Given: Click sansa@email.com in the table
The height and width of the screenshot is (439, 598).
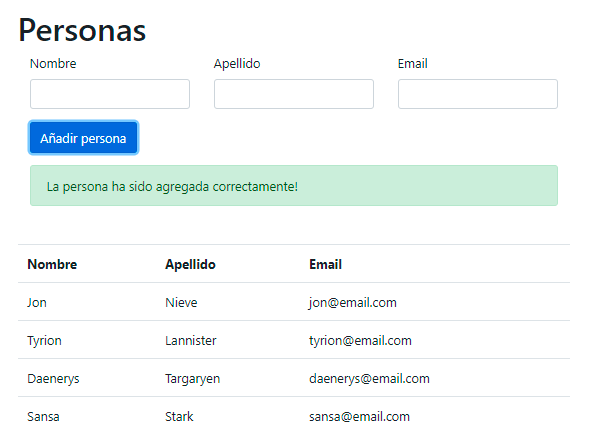Looking at the screenshot, I should (359, 416).
